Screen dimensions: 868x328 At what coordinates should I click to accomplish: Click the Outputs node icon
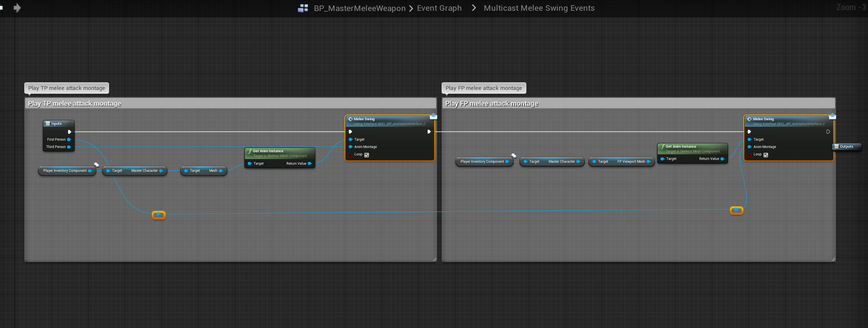tap(836, 147)
